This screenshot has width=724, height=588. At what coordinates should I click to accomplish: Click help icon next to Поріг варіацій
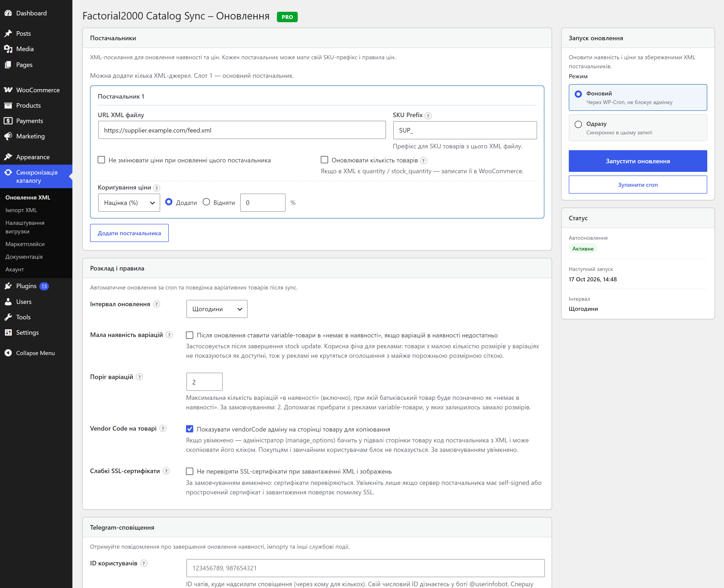point(140,377)
